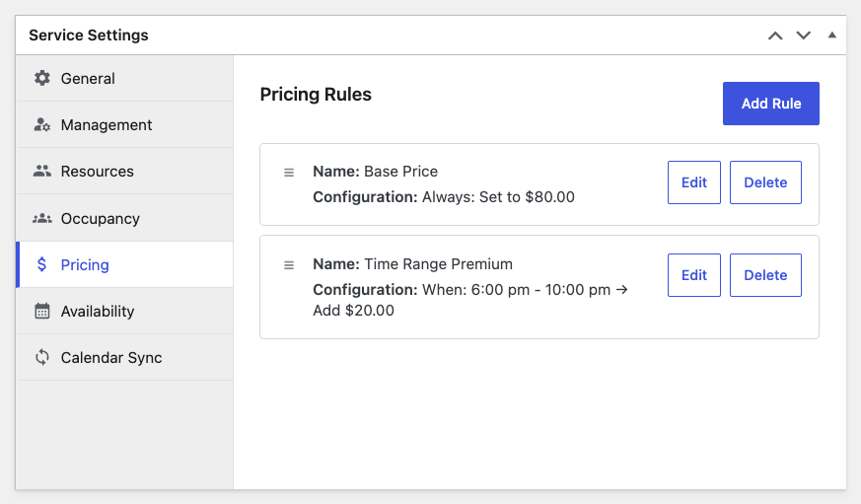Screen dimensions: 861x504
Task: Move Service Settings panel down
Action: pyautogui.click(x=804, y=36)
